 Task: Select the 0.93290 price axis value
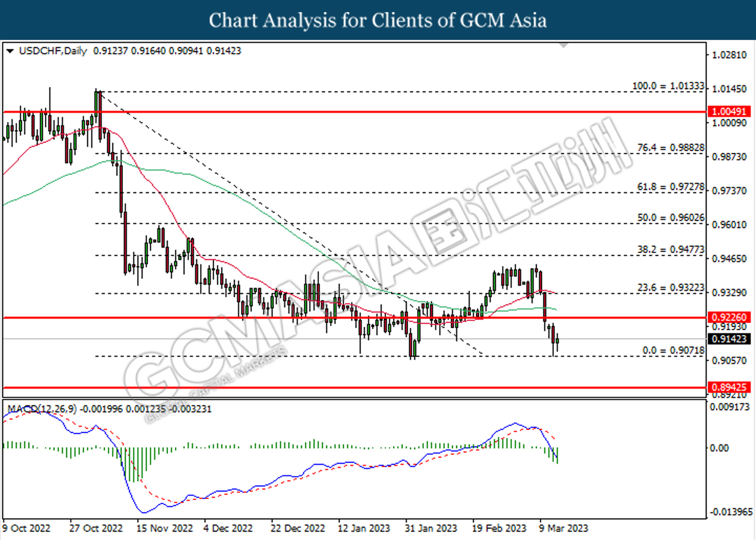(x=729, y=292)
